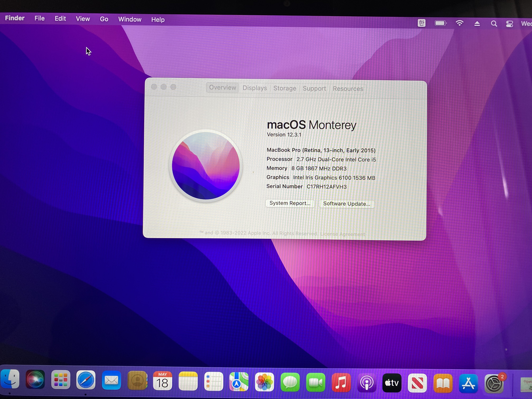This screenshot has width=532, height=399.
Task: Open the Help menu
Action: pyautogui.click(x=158, y=20)
